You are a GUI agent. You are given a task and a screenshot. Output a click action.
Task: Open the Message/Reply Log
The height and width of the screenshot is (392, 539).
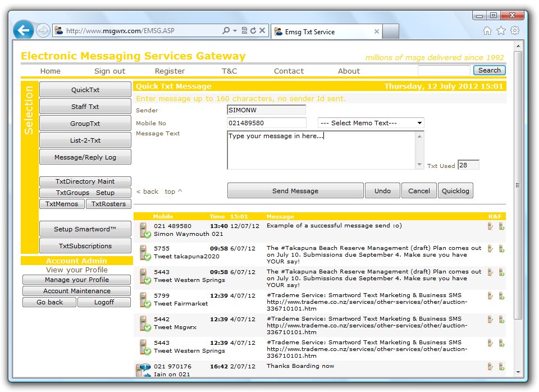pos(85,157)
